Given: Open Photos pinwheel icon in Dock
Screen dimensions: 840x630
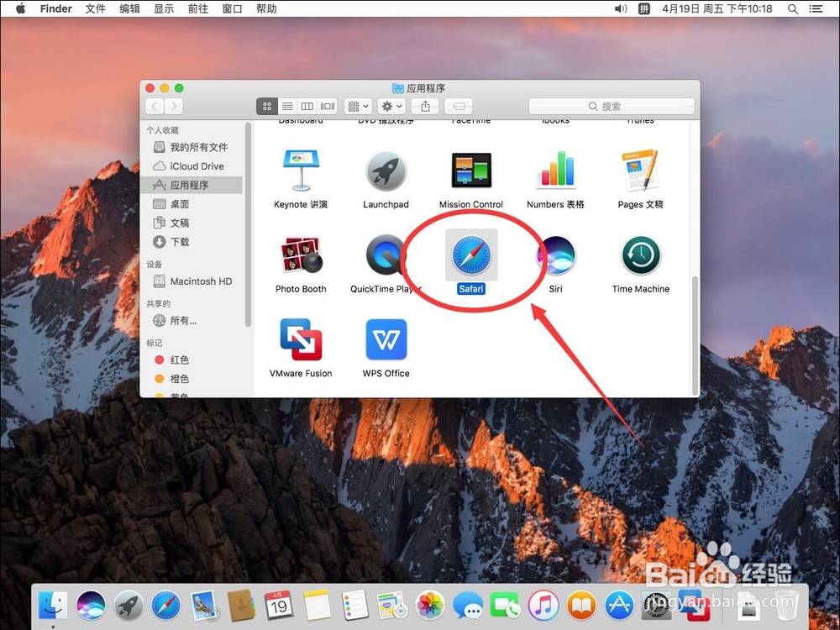Looking at the screenshot, I should coord(430,606).
